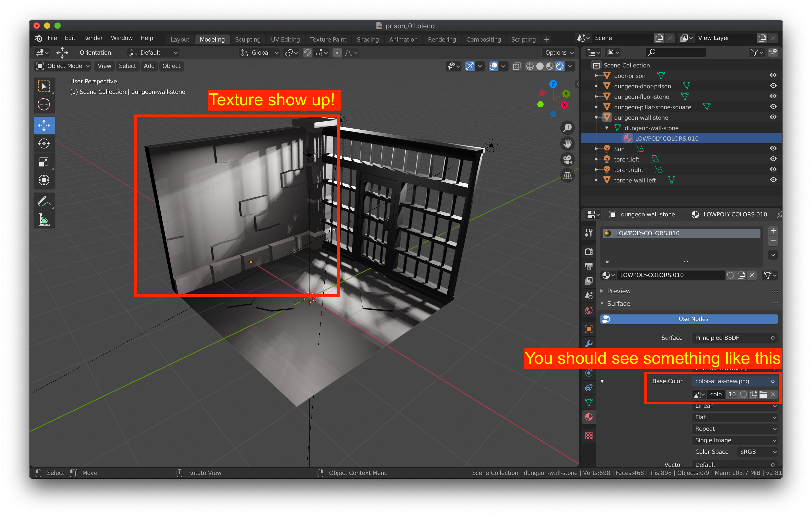Open the Material properties tab
The image size is (812, 517).
pyautogui.click(x=589, y=417)
